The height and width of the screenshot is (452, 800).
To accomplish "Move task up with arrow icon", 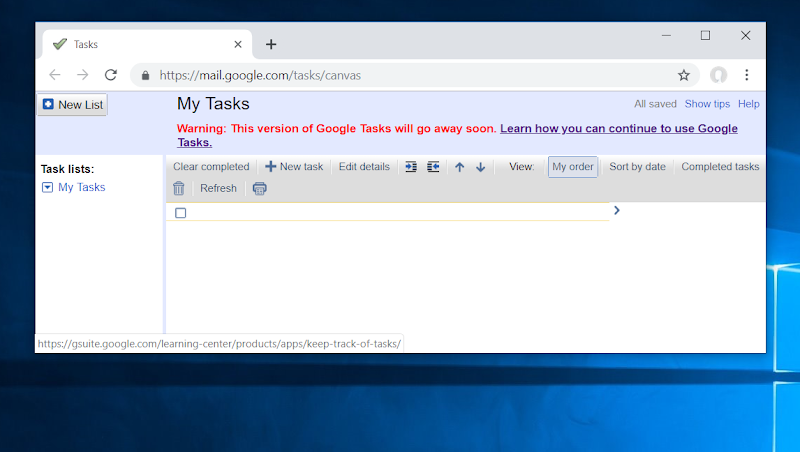I will pyautogui.click(x=460, y=167).
